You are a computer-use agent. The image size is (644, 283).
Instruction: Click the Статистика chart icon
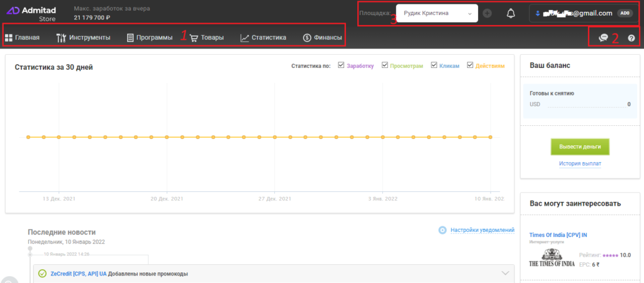(245, 38)
